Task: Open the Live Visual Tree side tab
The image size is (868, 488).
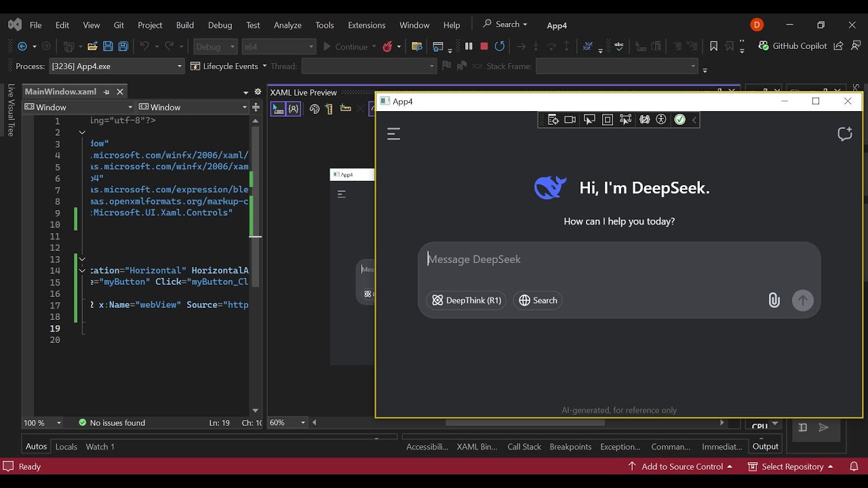Action: (11, 110)
